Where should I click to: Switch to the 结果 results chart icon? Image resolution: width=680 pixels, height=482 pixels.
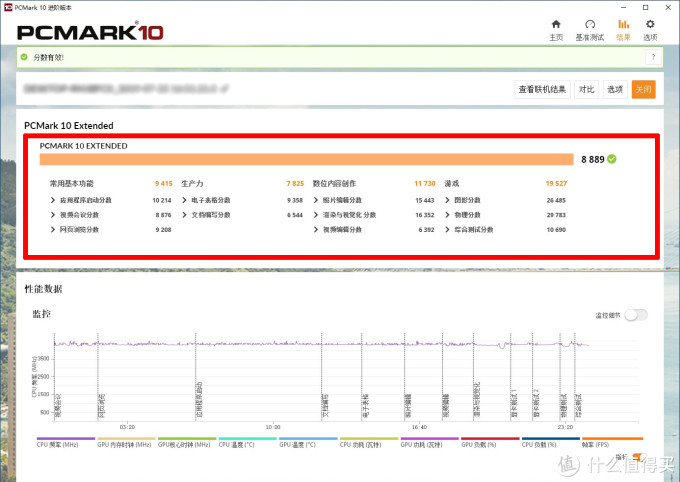pyautogui.click(x=624, y=24)
